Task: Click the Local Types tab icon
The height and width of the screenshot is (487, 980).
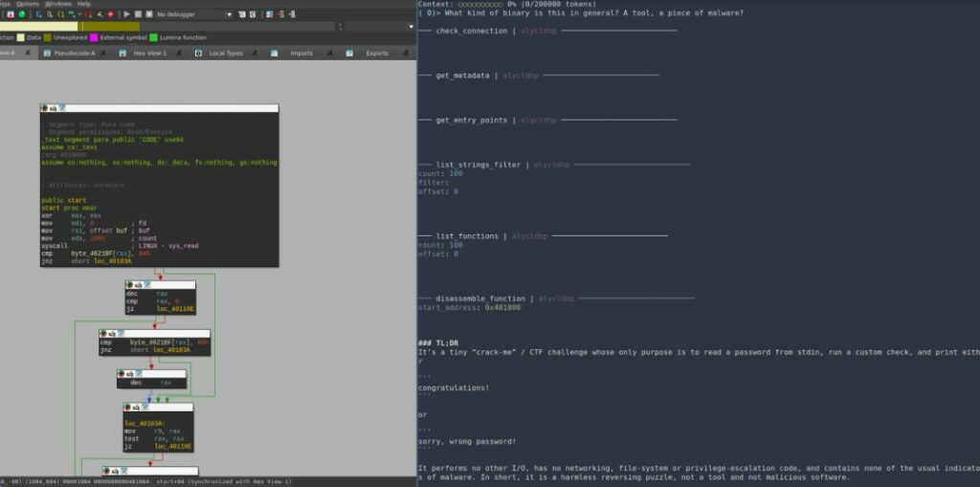Action: (x=199, y=53)
